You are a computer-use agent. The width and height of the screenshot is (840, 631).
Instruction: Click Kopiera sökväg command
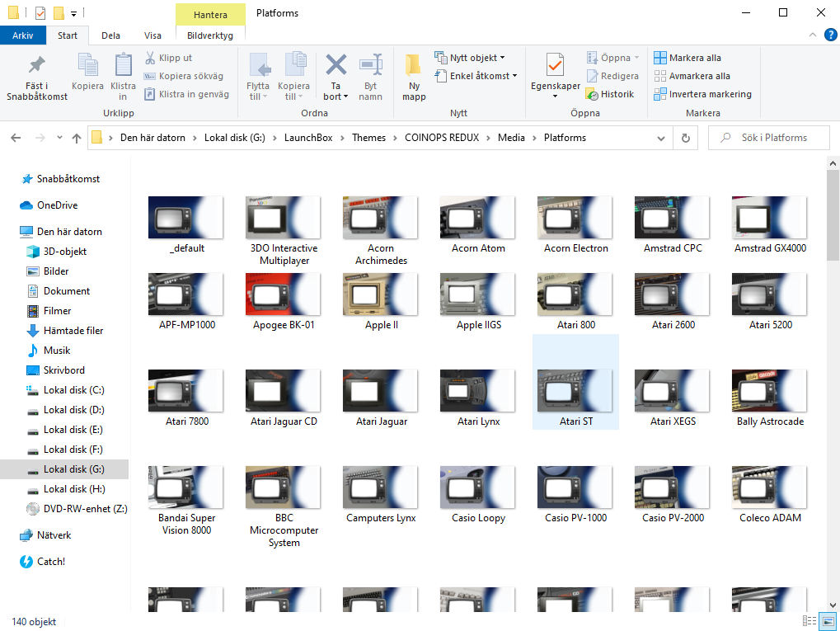click(x=184, y=76)
